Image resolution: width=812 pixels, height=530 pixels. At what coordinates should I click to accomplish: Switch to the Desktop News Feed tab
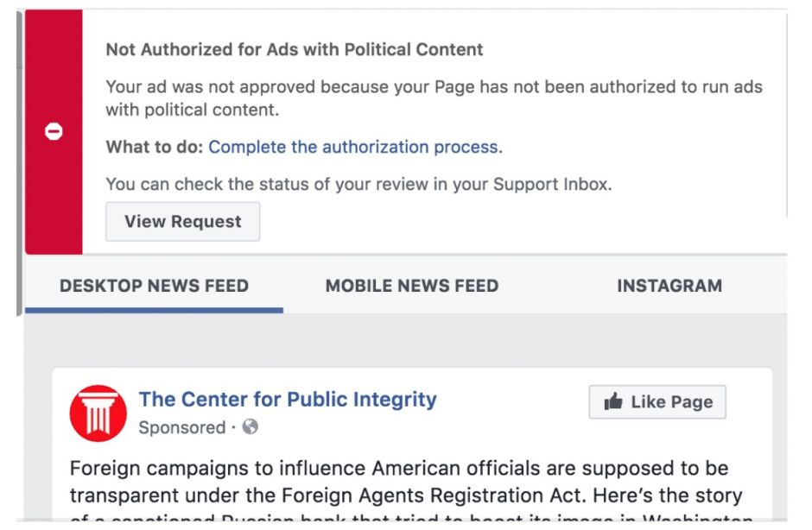[x=154, y=286]
